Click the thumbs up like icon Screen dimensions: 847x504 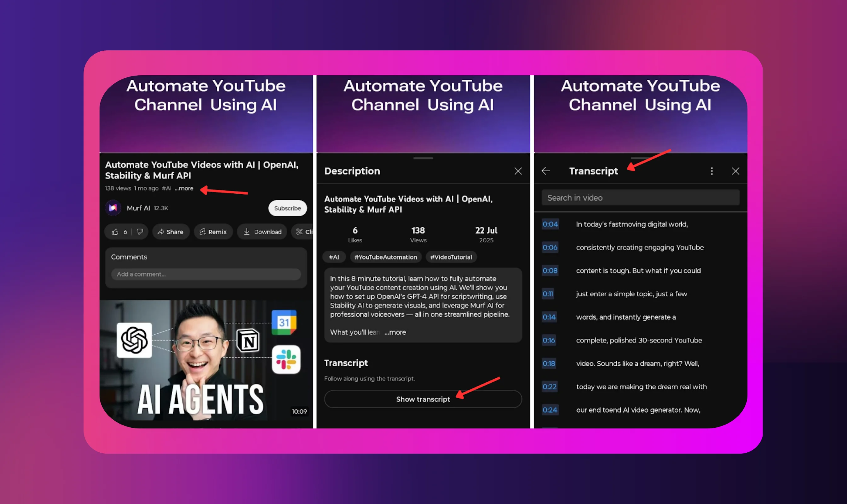[115, 232]
